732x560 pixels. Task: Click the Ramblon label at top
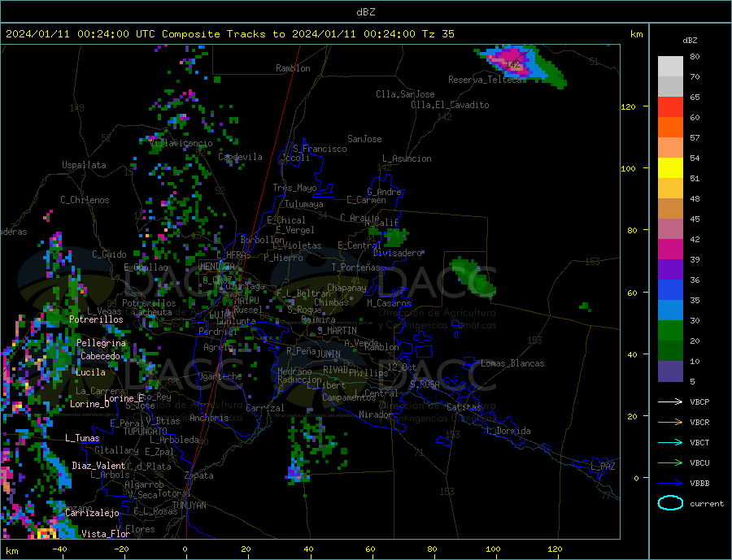[x=293, y=68]
